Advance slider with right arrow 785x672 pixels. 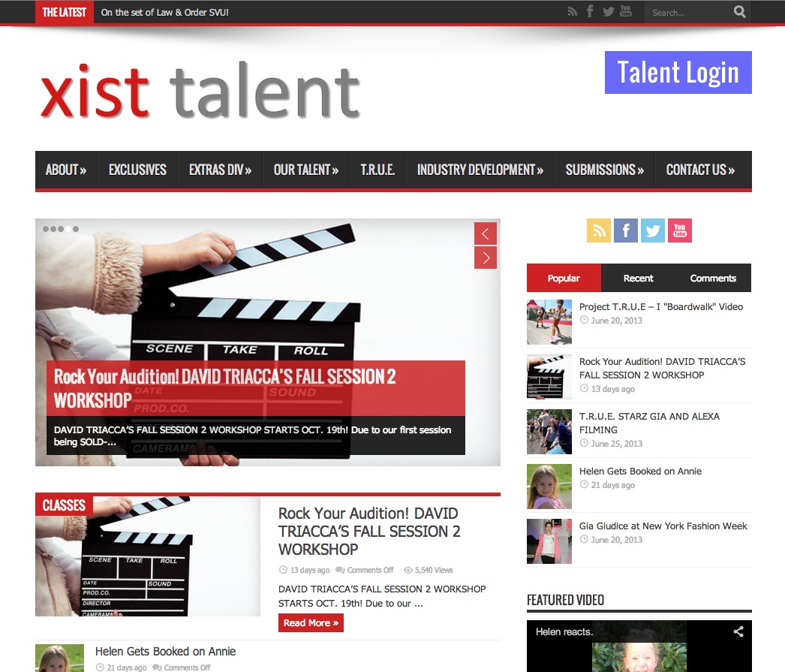point(485,258)
